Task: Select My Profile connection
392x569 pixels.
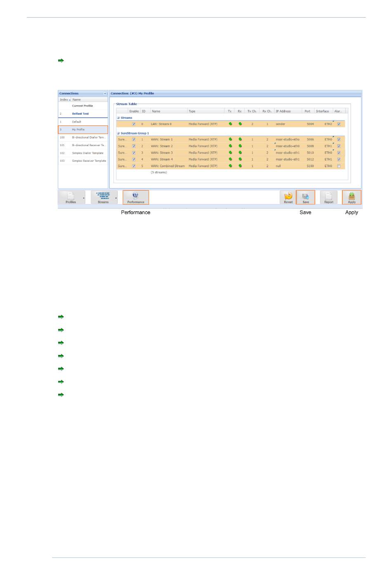Action: point(83,130)
